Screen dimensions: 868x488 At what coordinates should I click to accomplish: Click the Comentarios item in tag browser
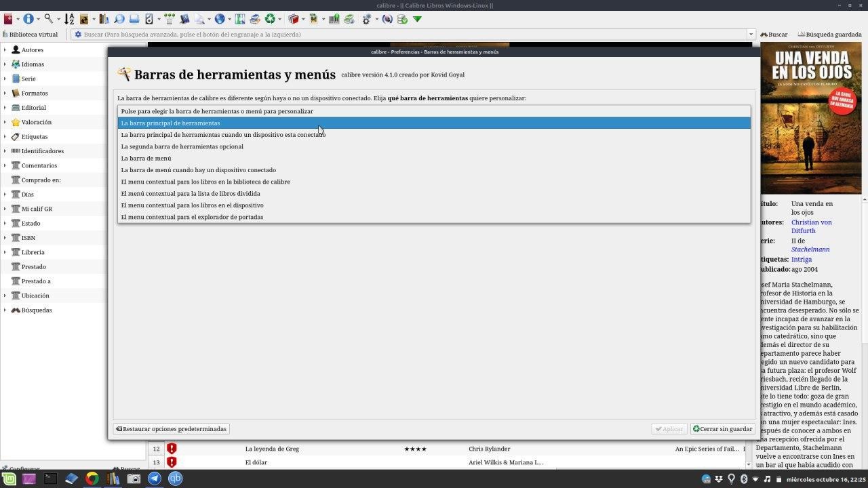(39, 165)
